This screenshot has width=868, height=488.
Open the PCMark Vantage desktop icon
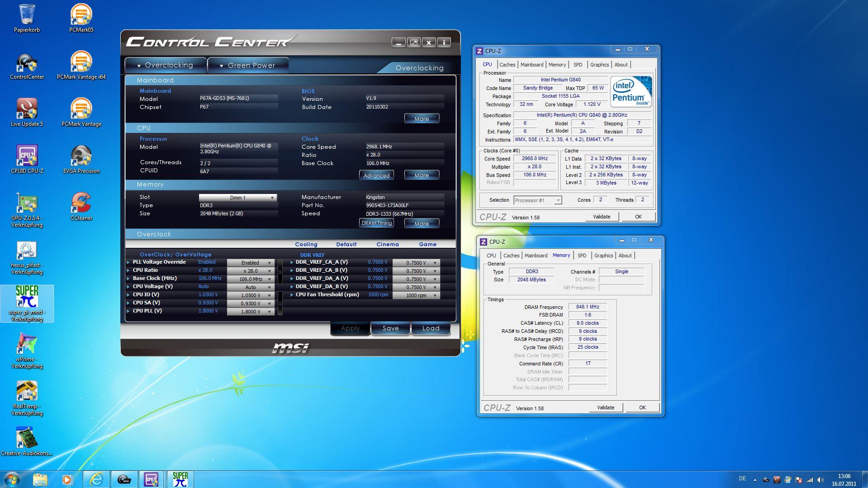81,113
